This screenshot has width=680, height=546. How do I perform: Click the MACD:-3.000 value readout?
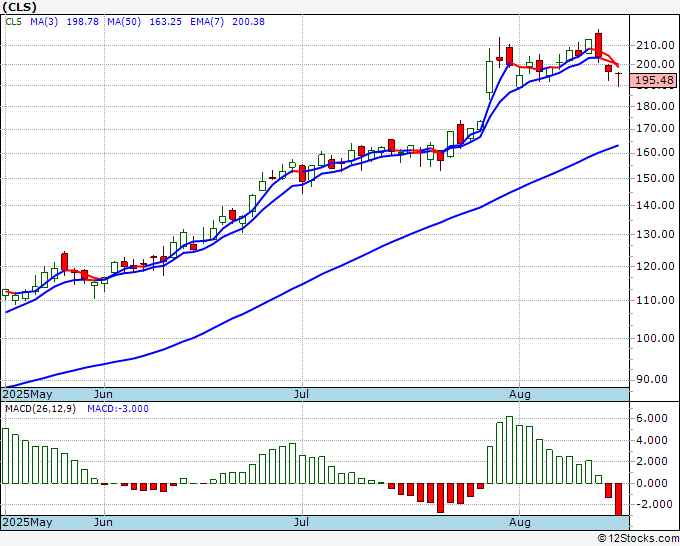point(118,409)
